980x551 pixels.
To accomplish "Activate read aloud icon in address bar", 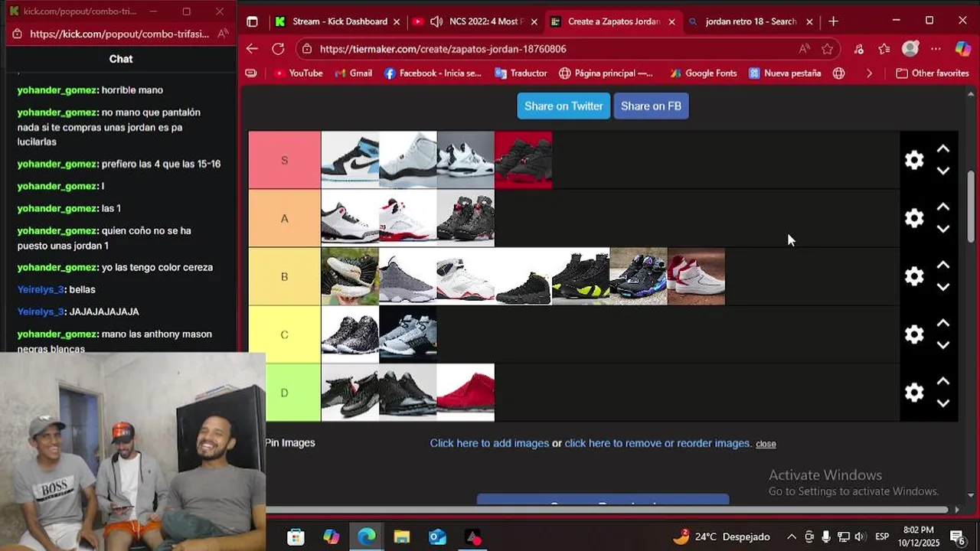I will coord(804,49).
